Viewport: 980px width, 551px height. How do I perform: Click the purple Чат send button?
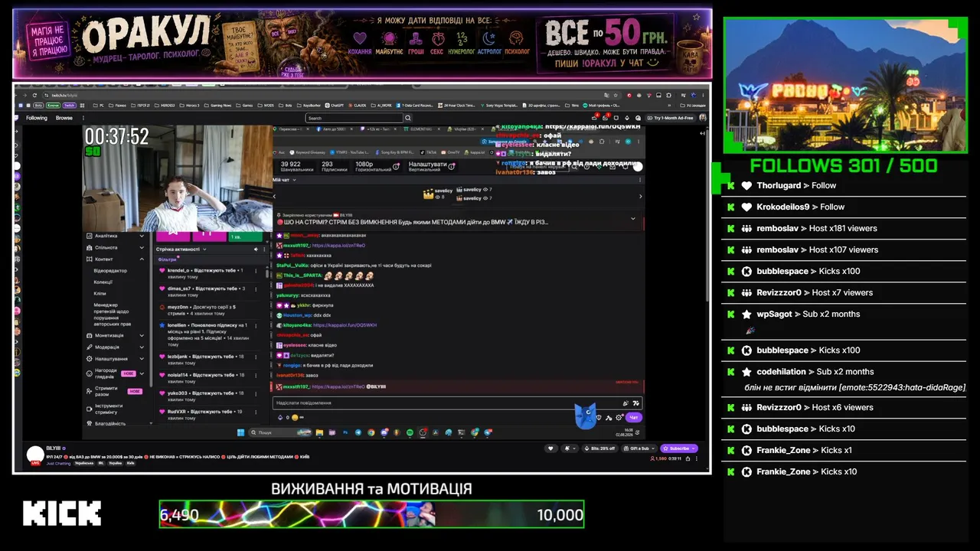point(633,418)
